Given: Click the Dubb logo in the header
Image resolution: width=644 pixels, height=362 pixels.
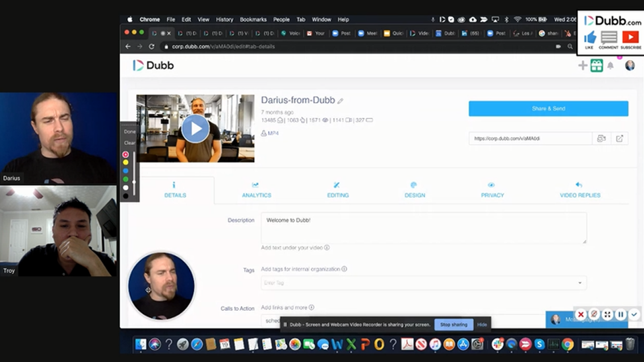Looking at the screenshot, I should (x=153, y=65).
